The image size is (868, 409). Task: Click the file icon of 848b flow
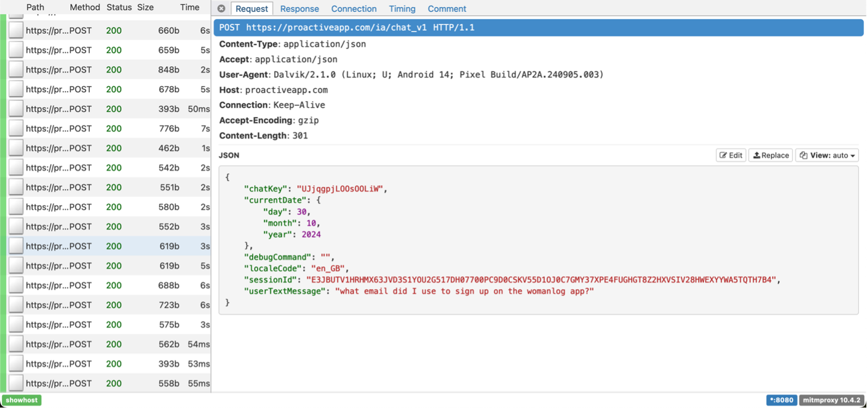[x=16, y=70]
